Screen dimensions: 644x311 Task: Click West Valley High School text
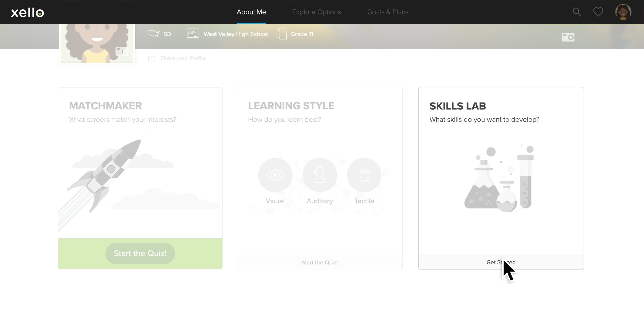point(236,34)
